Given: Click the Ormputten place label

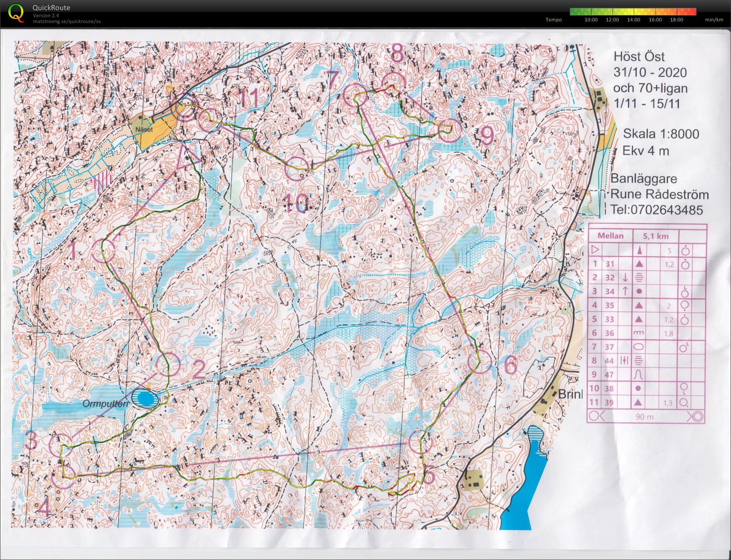Looking at the screenshot, I should [105, 404].
